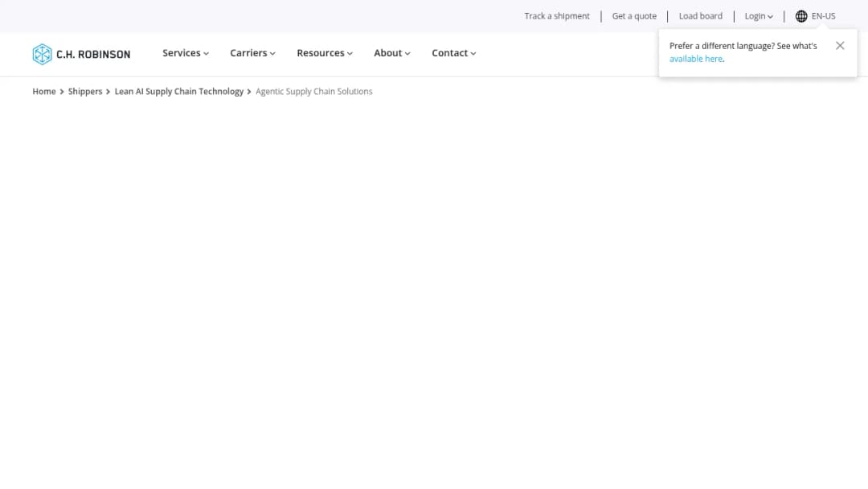Expand the Resources menu
The image size is (868, 489).
tap(325, 53)
